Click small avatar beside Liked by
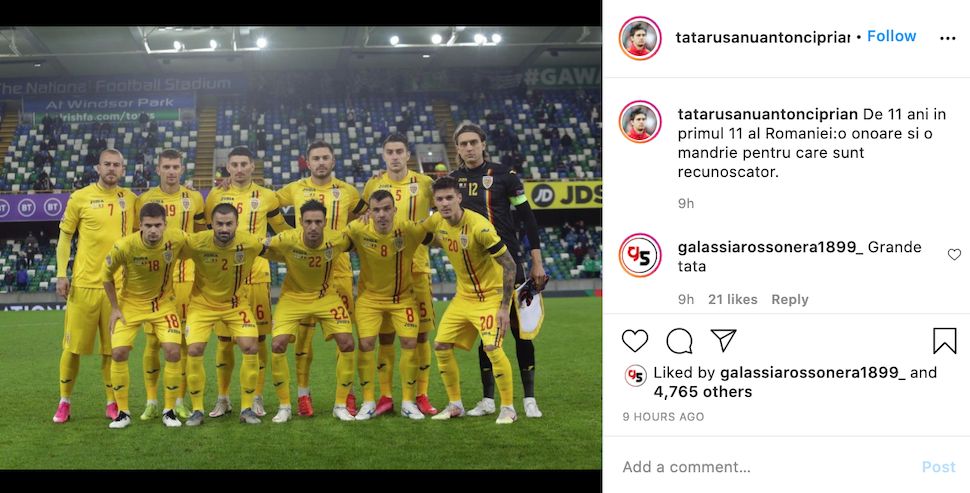The height and width of the screenshot is (493, 970). coord(635,375)
